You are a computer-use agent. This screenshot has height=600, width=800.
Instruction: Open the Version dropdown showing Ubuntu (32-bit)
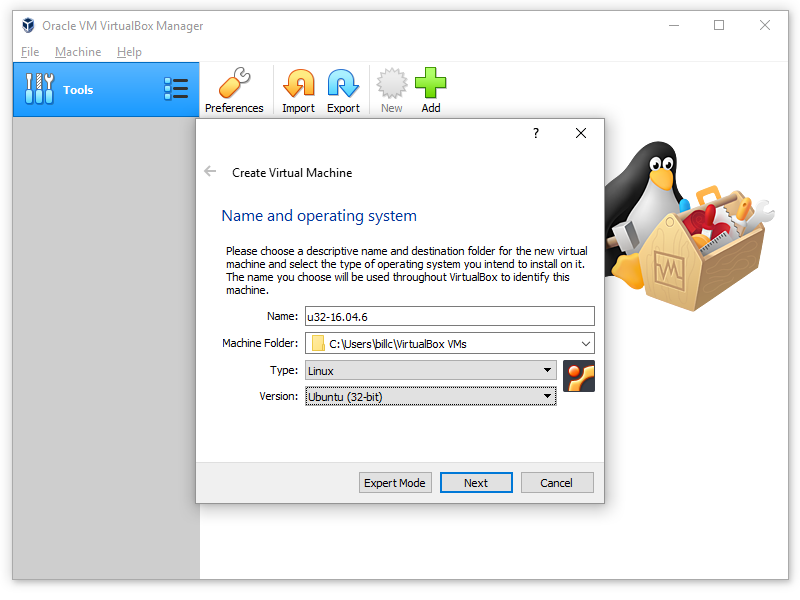coord(430,397)
